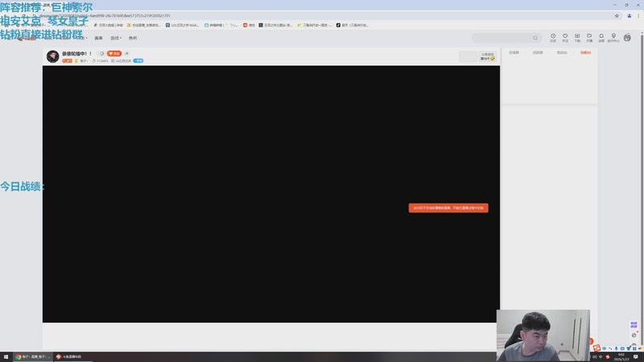Open the Creator Center lightbulb icon
Image resolution: width=644 pixels, height=362 pixels.
coord(613,38)
